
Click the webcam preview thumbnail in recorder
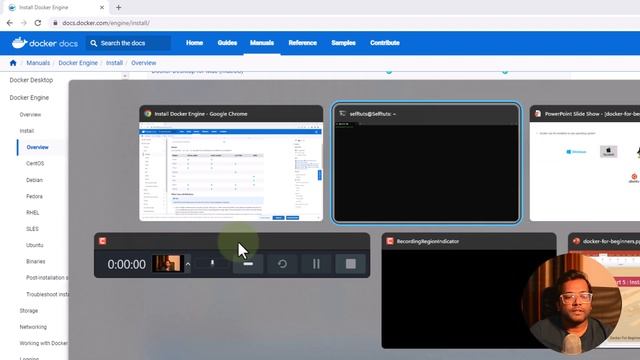tap(167, 264)
